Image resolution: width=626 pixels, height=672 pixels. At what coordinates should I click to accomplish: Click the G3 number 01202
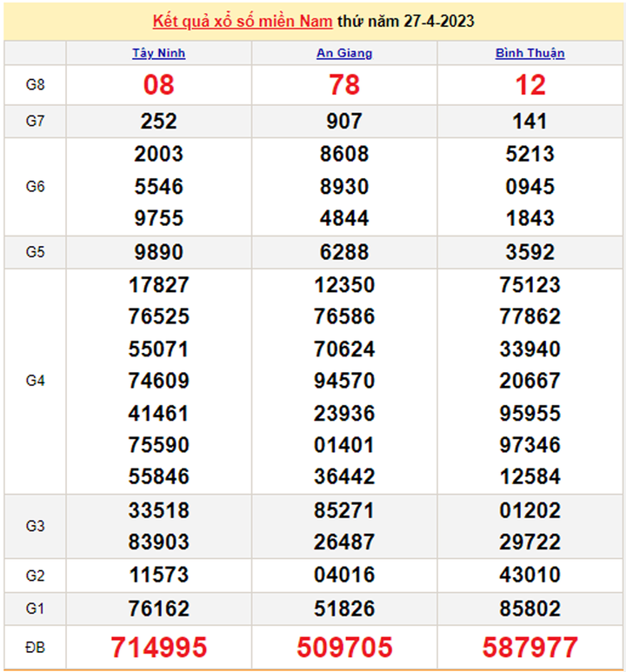pos(530,510)
